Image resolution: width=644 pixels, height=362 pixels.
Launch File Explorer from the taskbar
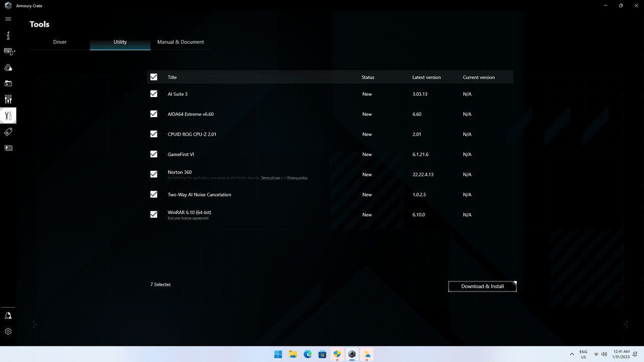(x=293, y=354)
